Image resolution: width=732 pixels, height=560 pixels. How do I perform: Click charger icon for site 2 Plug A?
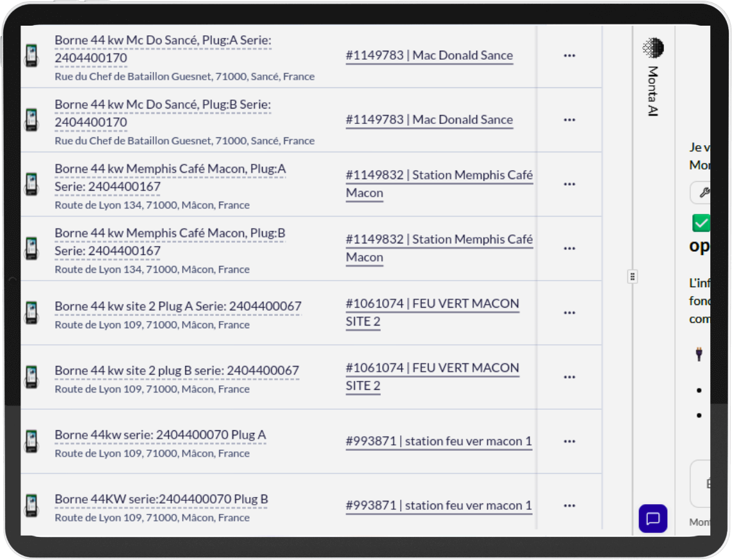[x=31, y=313]
